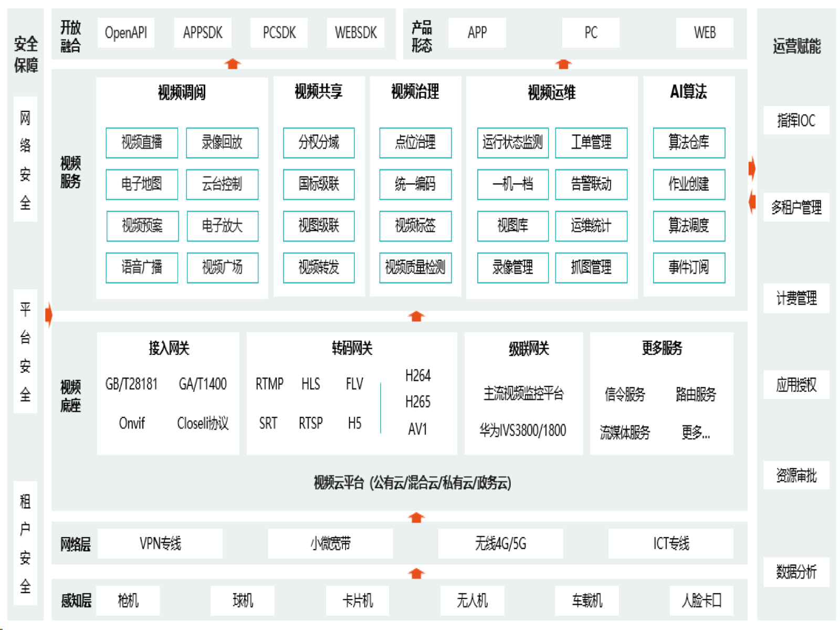The width and height of the screenshot is (840, 630).
Task: Select the 车载机 box
Action: point(587,601)
